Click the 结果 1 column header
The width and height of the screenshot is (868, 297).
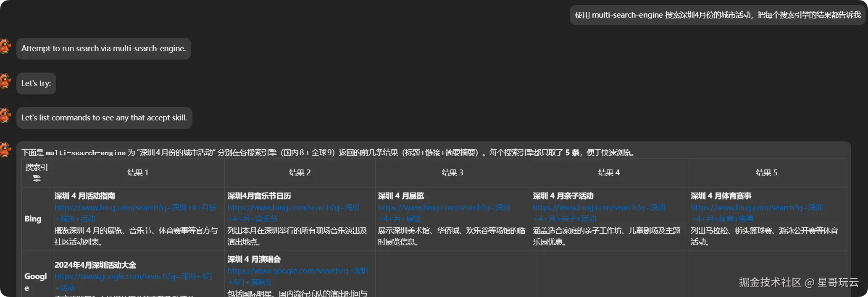pos(138,173)
